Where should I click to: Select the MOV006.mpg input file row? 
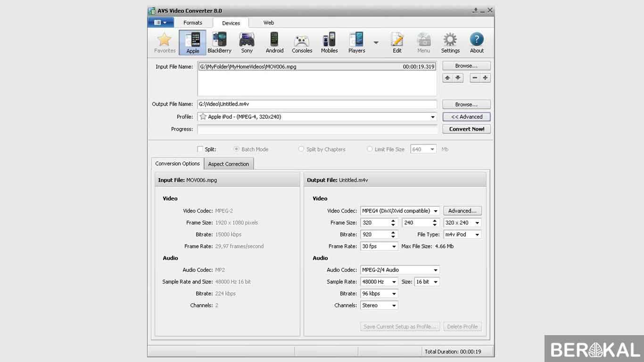point(317,66)
